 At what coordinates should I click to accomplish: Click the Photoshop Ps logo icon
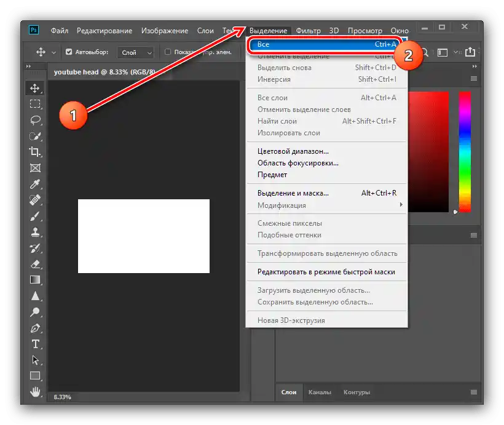click(34, 30)
